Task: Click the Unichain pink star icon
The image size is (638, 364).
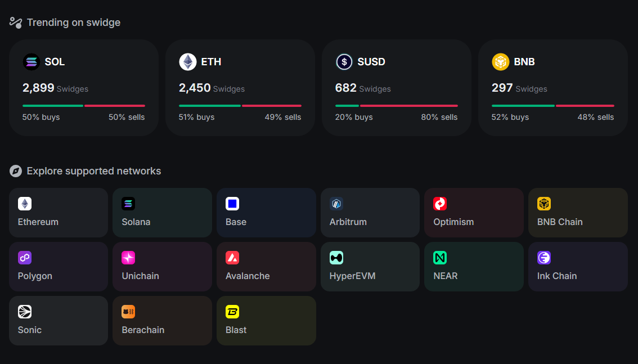Action: tap(128, 258)
